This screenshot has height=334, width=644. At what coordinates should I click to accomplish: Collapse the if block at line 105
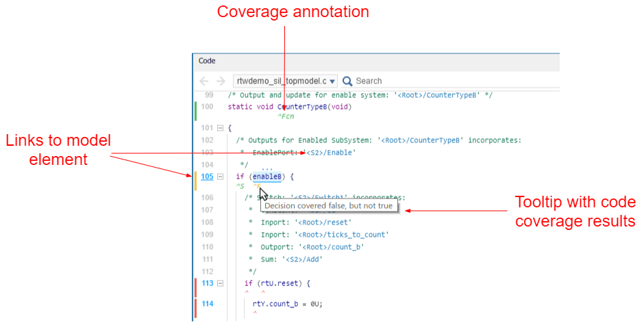220,177
